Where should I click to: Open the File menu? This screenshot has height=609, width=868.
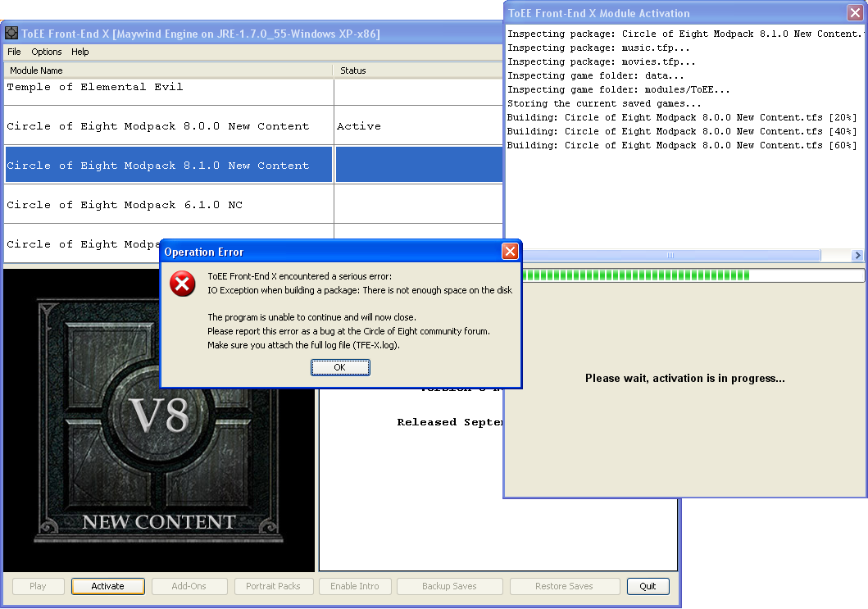[14, 52]
